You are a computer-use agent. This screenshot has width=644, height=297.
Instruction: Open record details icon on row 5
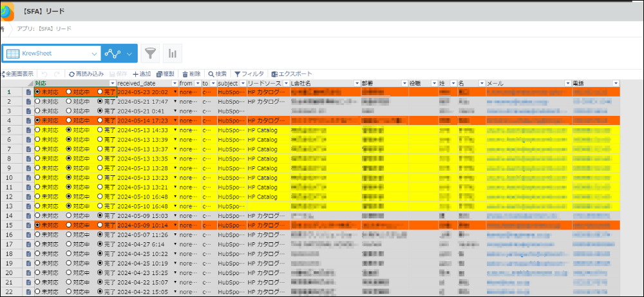tap(28, 130)
